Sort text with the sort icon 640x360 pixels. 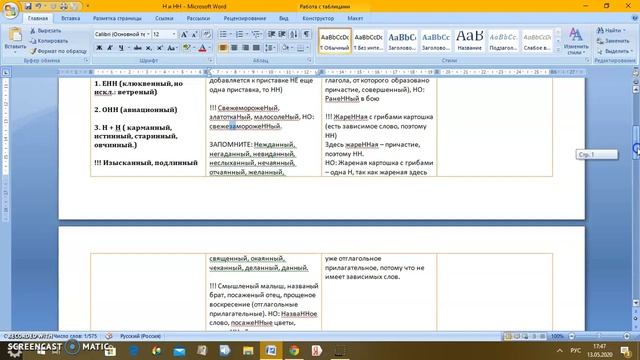tap(293, 34)
